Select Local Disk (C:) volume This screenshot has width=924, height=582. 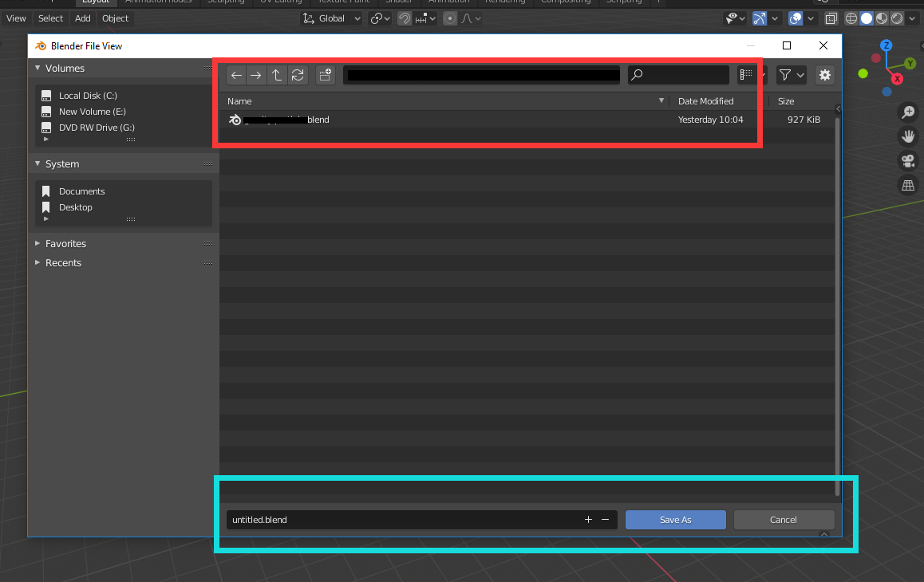(x=88, y=96)
